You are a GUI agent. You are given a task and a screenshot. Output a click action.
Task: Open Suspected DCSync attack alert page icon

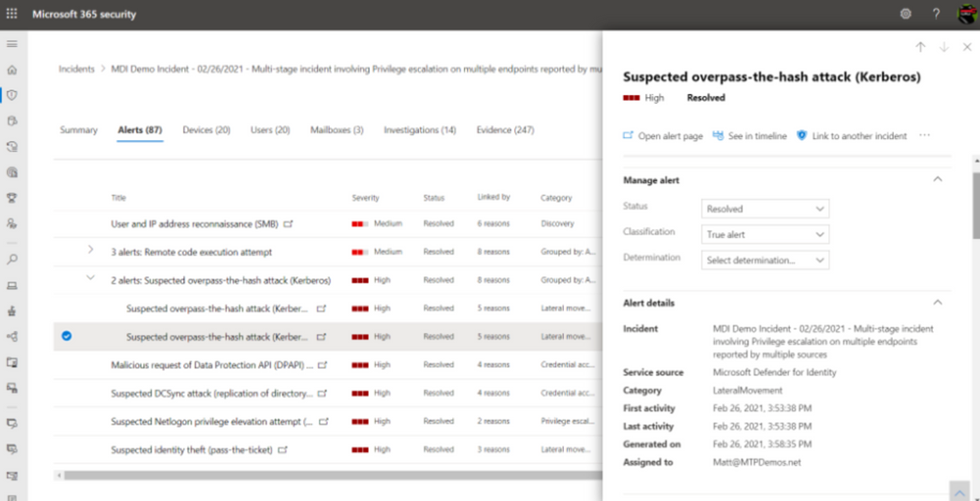click(323, 393)
